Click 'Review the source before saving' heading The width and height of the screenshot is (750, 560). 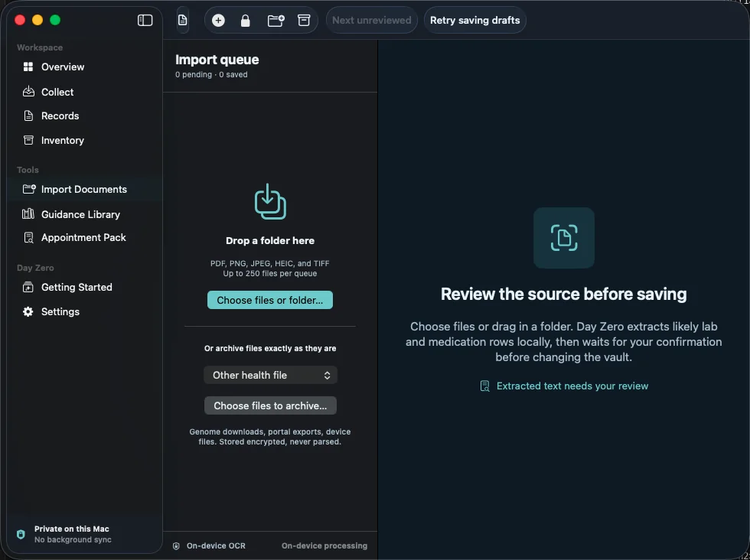(563, 294)
